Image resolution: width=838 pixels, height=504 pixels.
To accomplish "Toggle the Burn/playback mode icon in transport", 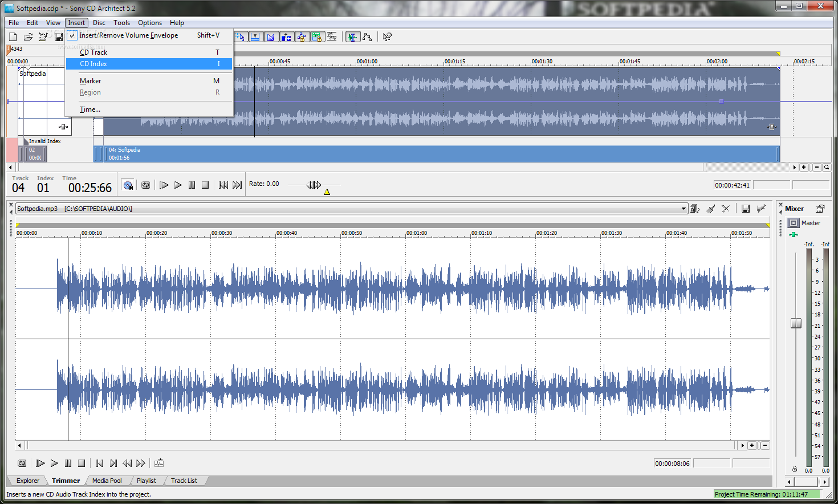I will click(x=128, y=185).
